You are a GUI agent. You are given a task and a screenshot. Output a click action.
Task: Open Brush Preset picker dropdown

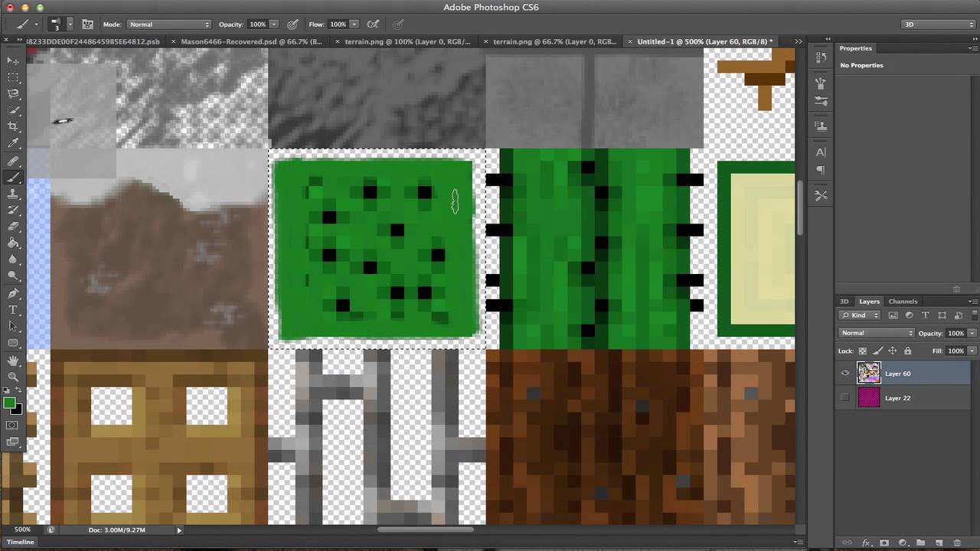(70, 24)
